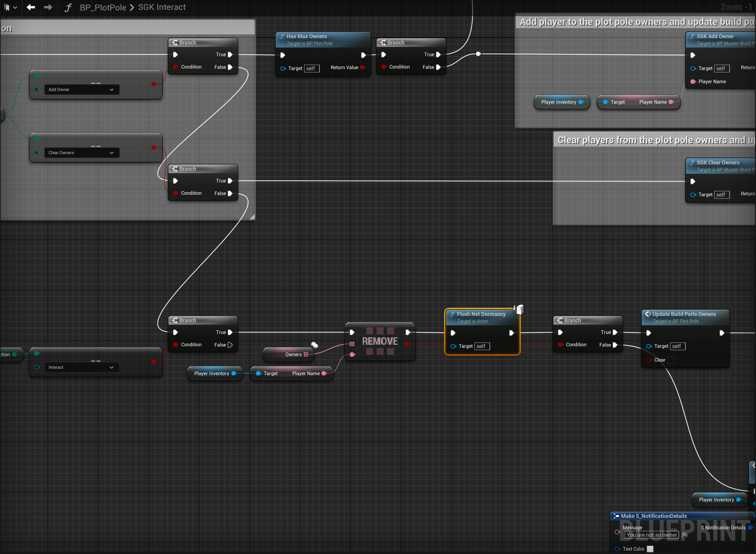Click the reroute node on wire
Viewport: 756px width, 554px height.
(x=478, y=54)
